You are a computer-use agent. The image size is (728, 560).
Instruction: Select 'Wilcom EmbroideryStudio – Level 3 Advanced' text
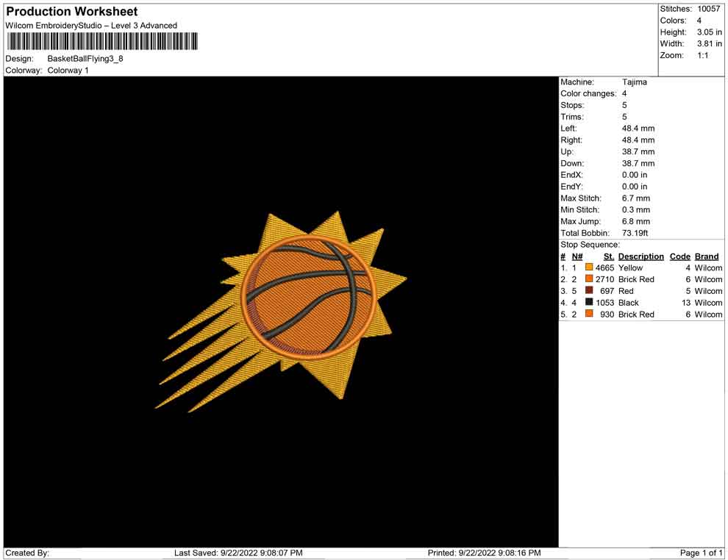pos(91,26)
